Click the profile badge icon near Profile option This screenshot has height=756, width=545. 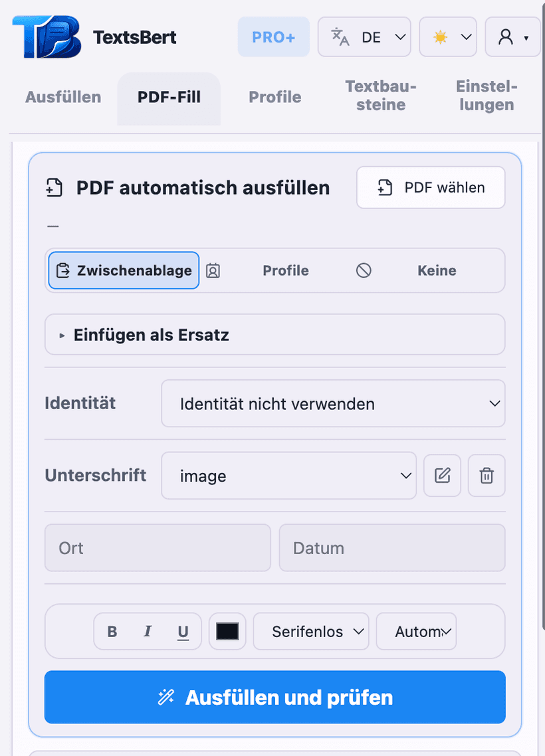(213, 270)
